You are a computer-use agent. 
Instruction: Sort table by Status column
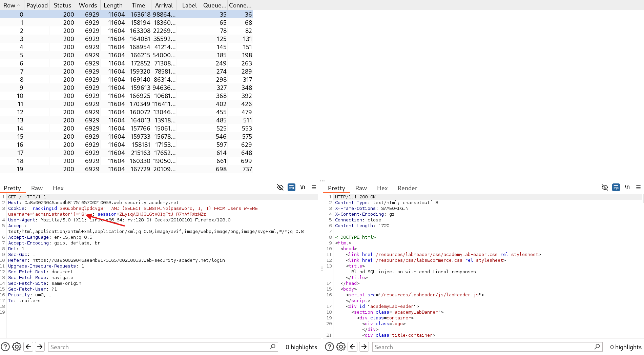62,5
